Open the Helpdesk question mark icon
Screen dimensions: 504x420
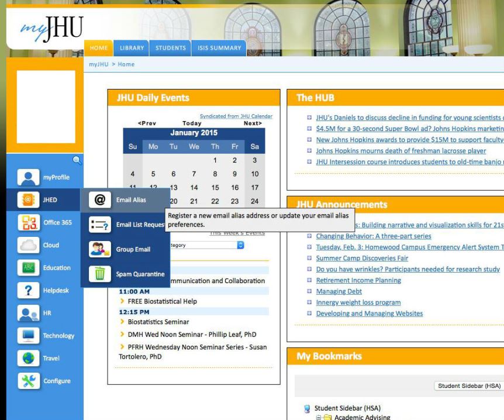(28, 290)
